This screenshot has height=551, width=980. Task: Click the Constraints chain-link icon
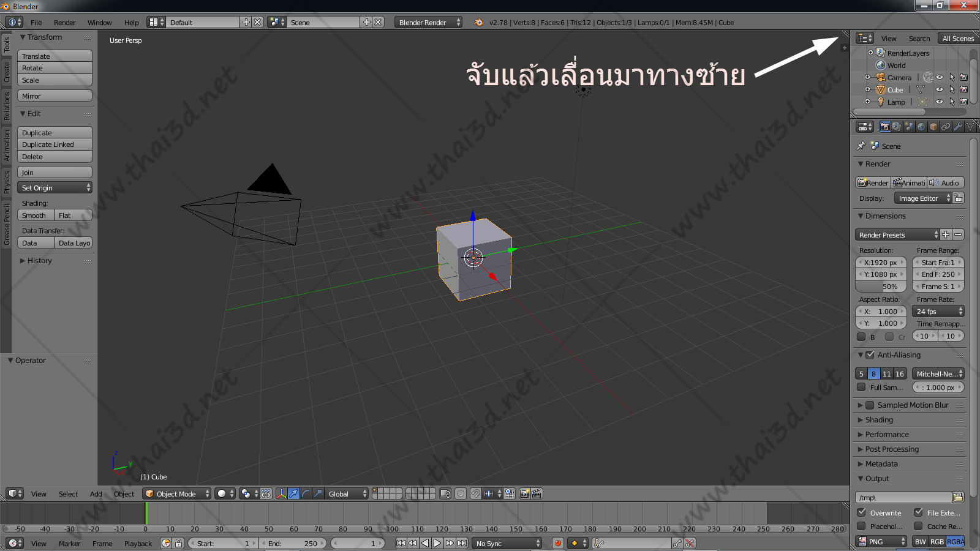(946, 127)
